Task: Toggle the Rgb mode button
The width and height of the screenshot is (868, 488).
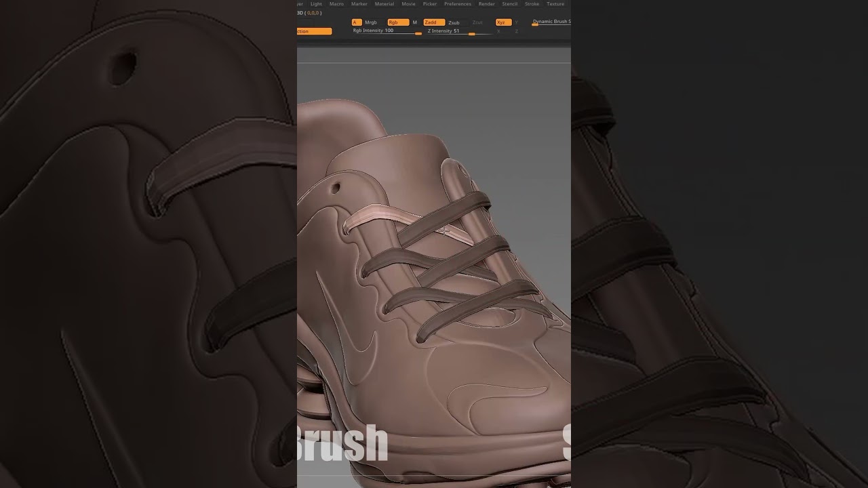Action: pos(398,22)
